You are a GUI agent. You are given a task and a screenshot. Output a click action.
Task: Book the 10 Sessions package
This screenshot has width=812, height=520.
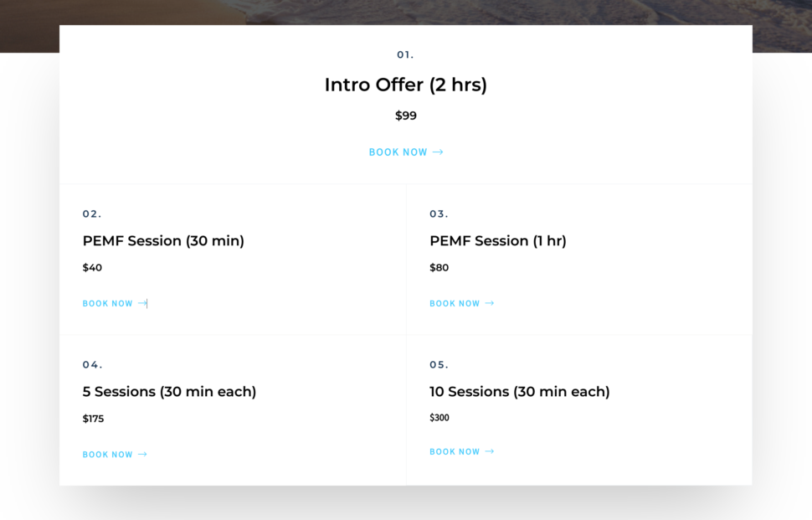pyautogui.click(x=461, y=451)
